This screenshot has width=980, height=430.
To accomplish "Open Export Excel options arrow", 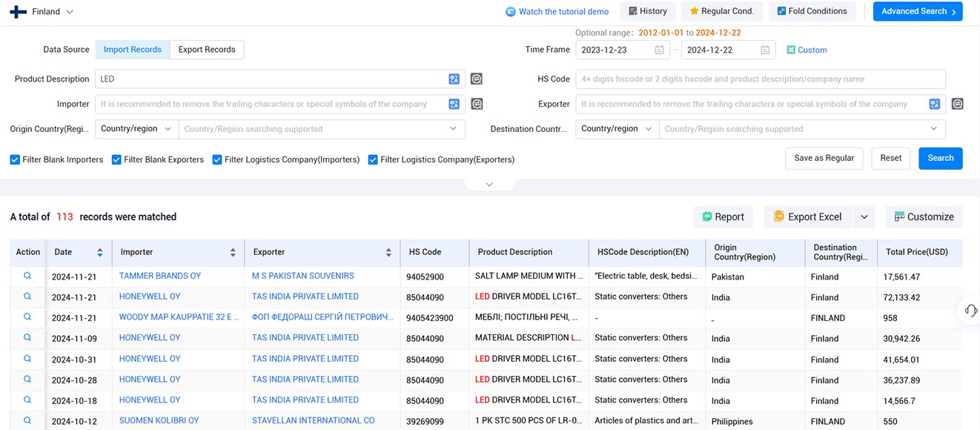I will [864, 217].
